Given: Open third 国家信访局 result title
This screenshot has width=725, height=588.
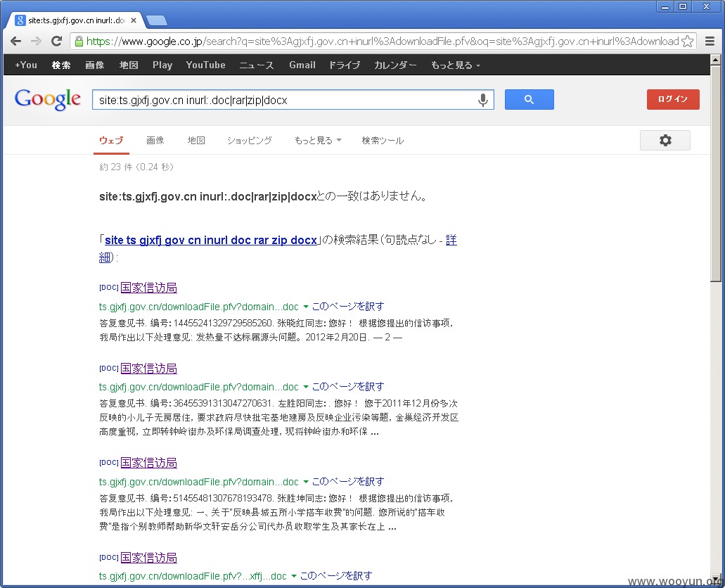Looking at the screenshot, I should pos(149,463).
